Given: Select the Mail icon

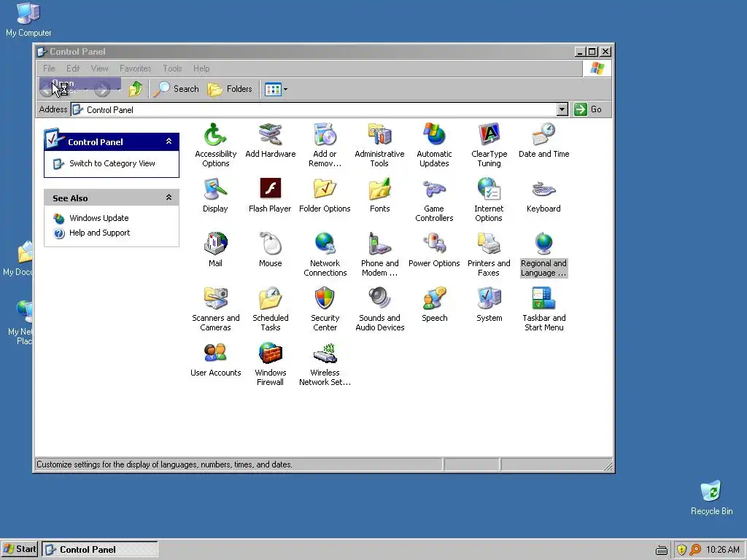Looking at the screenshot, I should click(215, 250).
